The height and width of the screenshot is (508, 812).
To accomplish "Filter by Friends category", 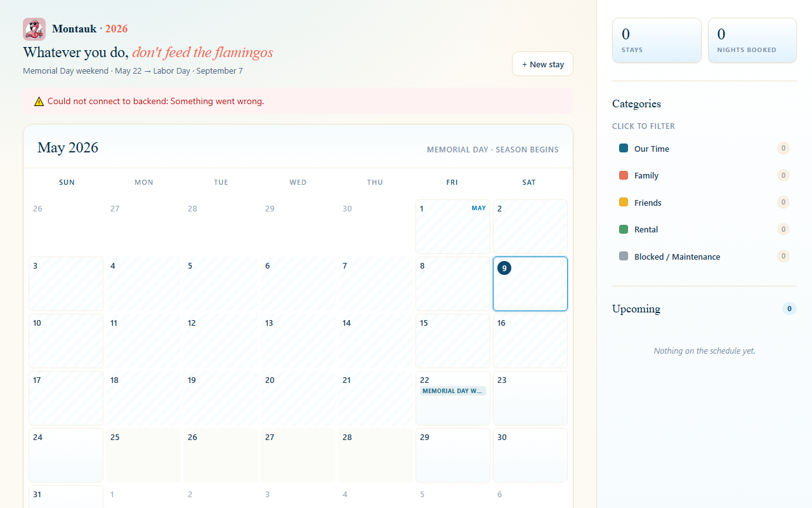I will click(704, 203).
